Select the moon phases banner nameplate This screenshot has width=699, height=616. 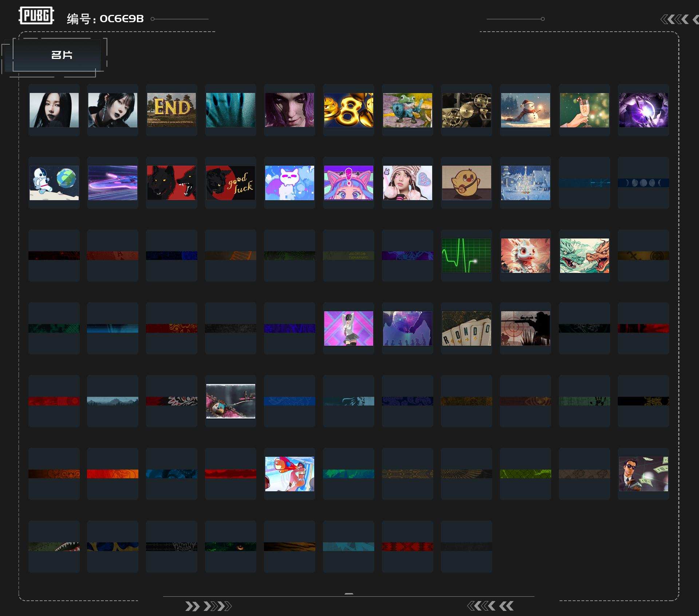643,183
